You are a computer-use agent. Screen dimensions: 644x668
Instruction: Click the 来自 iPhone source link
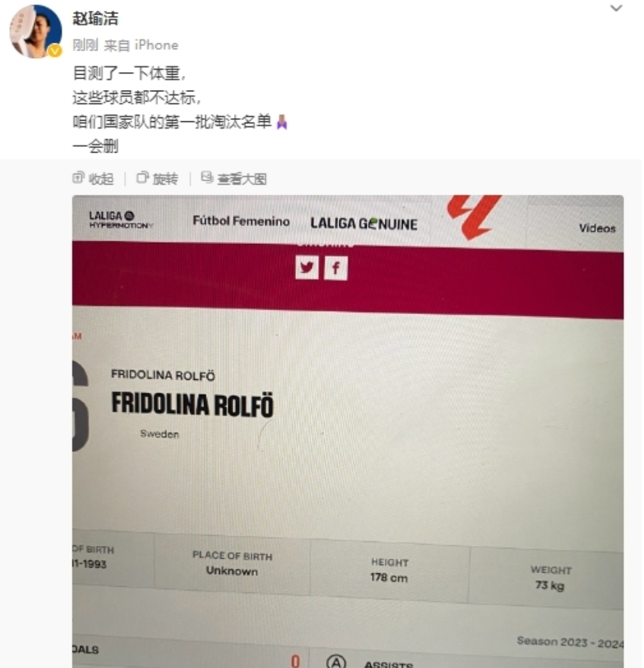pyautogui.click(x=141, y=45)
